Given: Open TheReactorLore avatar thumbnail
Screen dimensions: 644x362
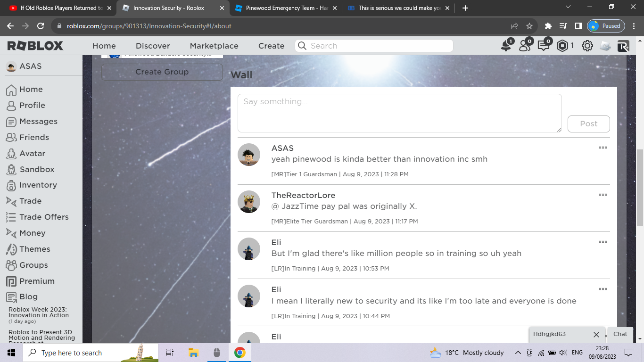Looking at the screenshot, I should (x=249, y=202).
